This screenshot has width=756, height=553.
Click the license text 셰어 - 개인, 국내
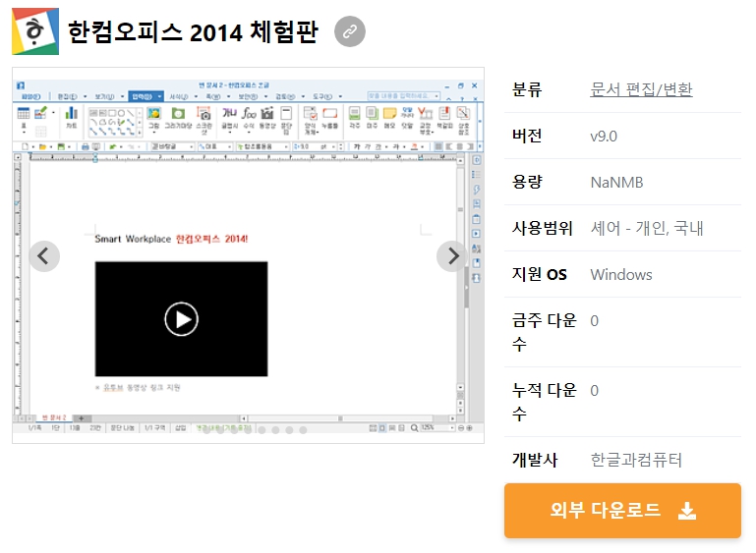647,228
